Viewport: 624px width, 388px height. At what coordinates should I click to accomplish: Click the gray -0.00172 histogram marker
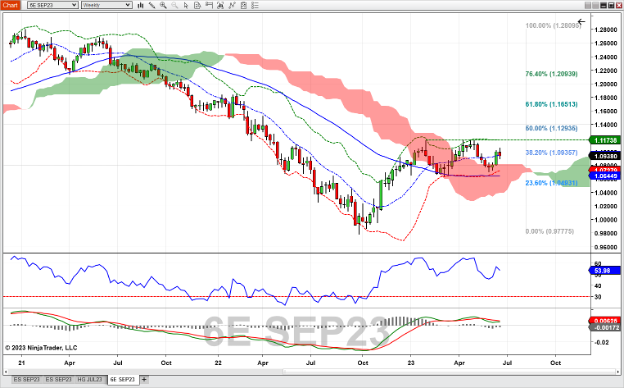coord(605,328)
